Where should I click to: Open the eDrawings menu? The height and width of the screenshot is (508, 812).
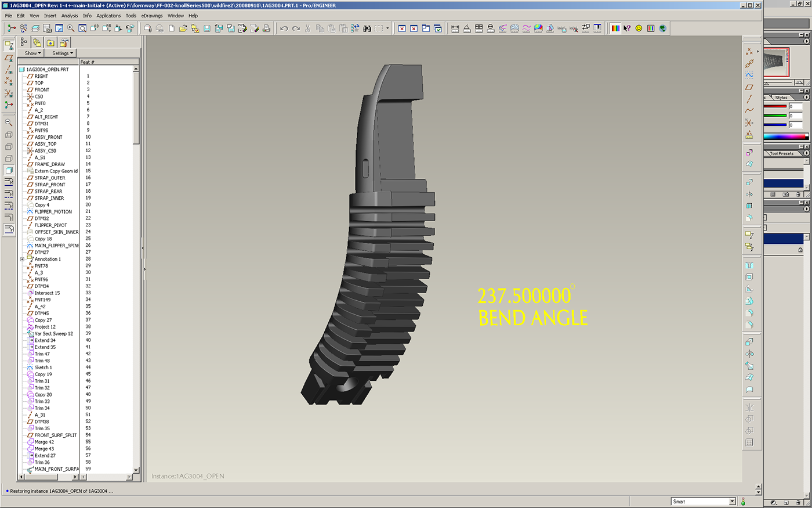(x=152, y=16)
